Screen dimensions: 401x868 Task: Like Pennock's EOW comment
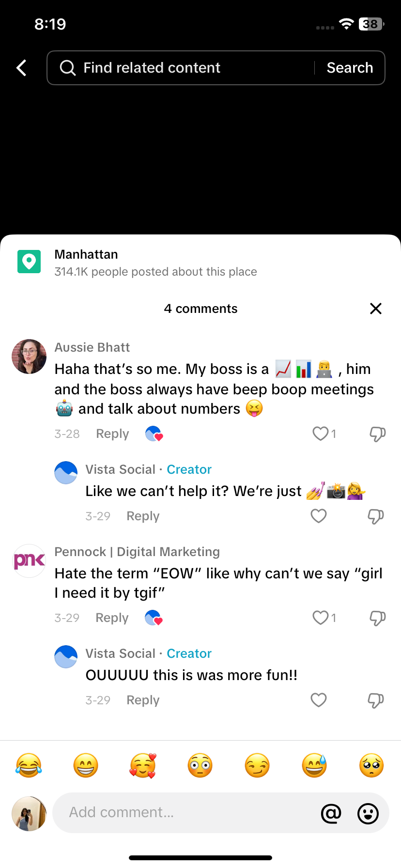320,618
